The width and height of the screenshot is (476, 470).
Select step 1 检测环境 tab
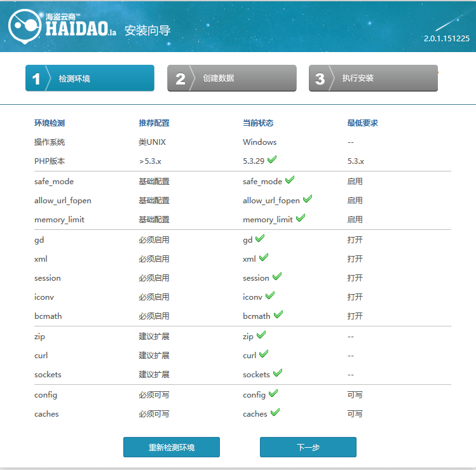point(90,78)
